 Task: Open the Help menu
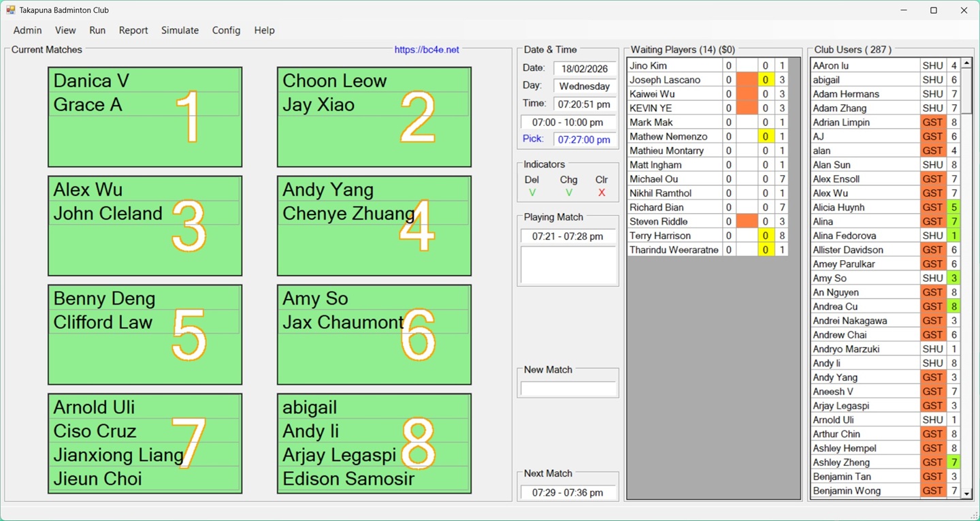tap(264, 30)
